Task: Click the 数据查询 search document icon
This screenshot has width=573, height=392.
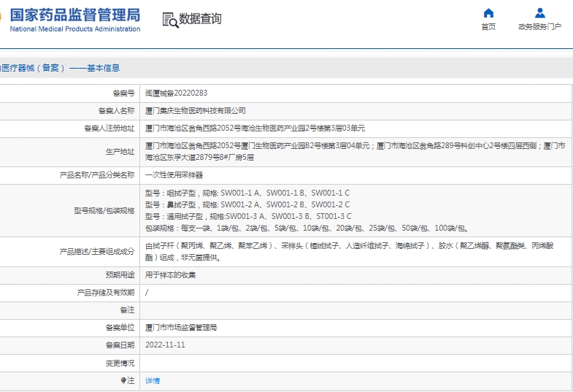Action: [170, 20]
